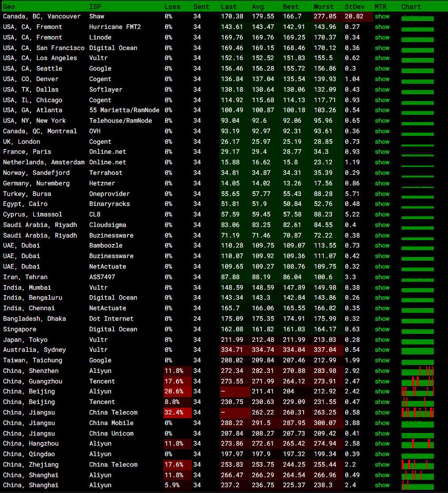
Task: Show MTR for Dallas Softlayer
Action: [x=382, y=90]
